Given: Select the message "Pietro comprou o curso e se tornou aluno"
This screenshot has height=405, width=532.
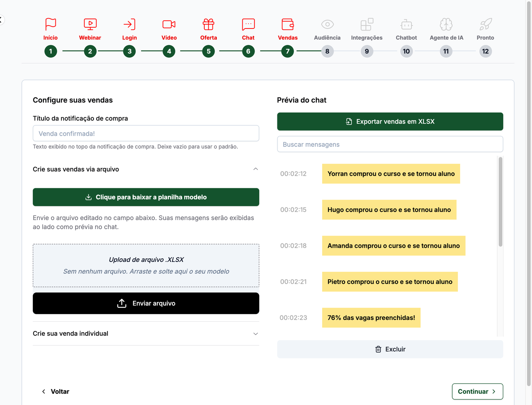Looking at the screenshot, I should coord(390,282).
